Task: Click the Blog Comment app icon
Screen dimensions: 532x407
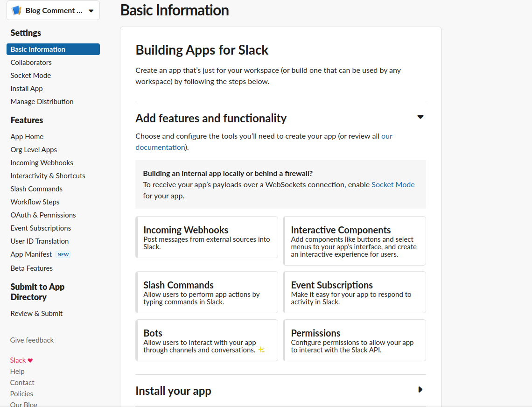Action: (x=17, y=11)
